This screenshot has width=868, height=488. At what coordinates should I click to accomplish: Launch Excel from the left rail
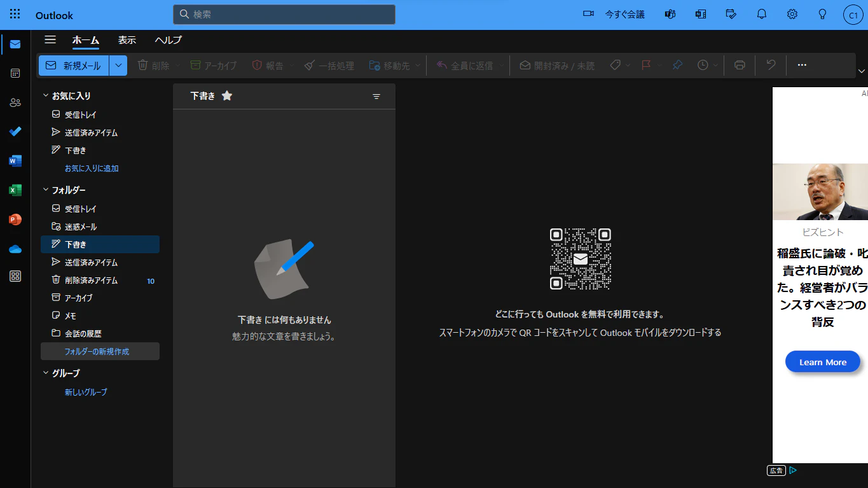click(x=15, y=190)
